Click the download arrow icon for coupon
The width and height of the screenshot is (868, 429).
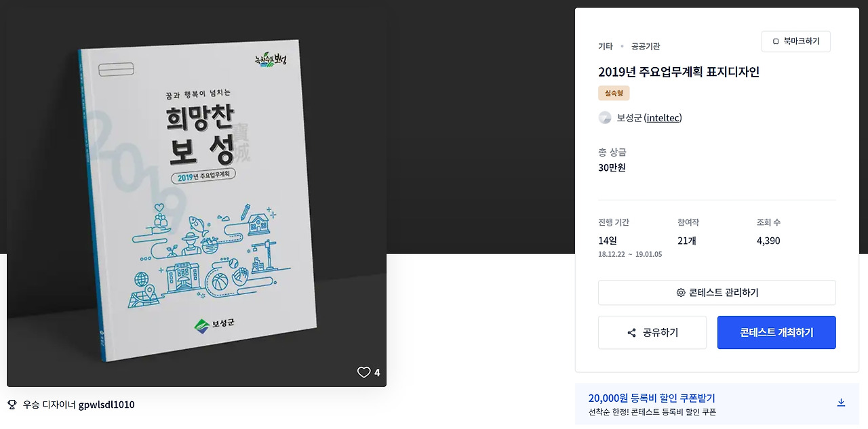[x=841, y=403]
